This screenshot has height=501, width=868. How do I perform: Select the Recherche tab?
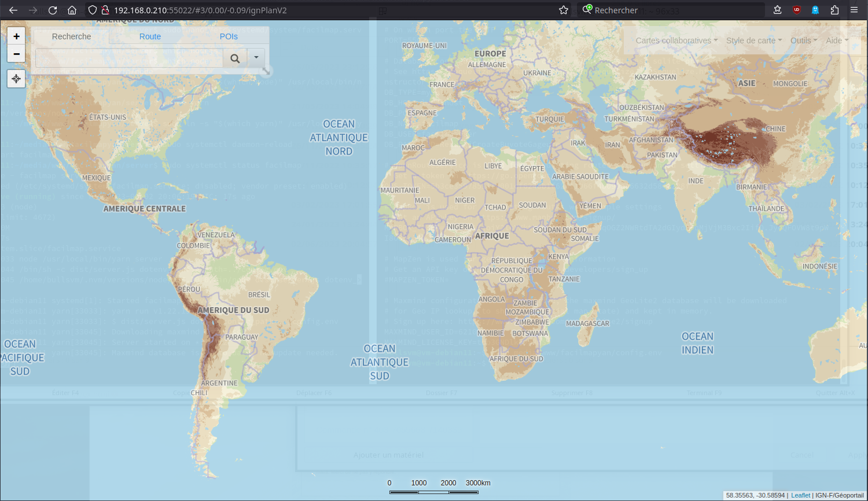pyautogui.click(x=71, y=36)
